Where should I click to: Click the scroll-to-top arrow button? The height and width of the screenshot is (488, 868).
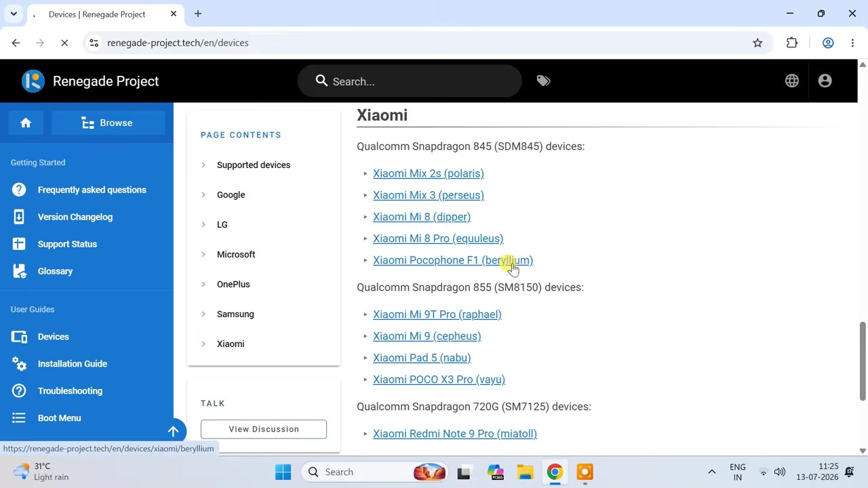pos(173,431)
